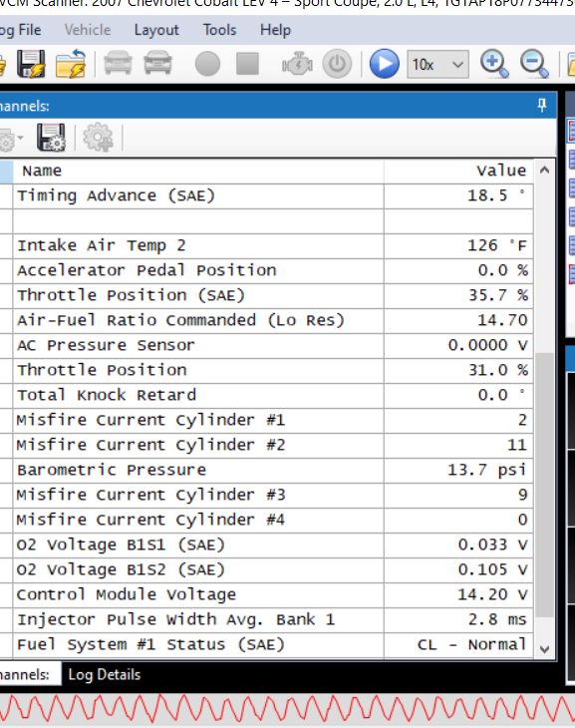Click the save log with lightning icon
This screenshot has height=728, width=575.
(31, 64)
